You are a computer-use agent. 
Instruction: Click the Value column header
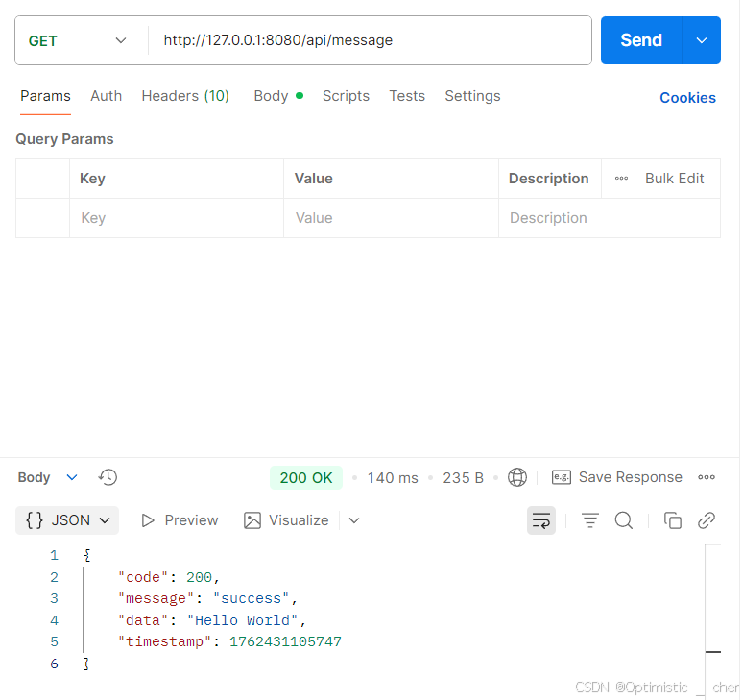[313, 179]
